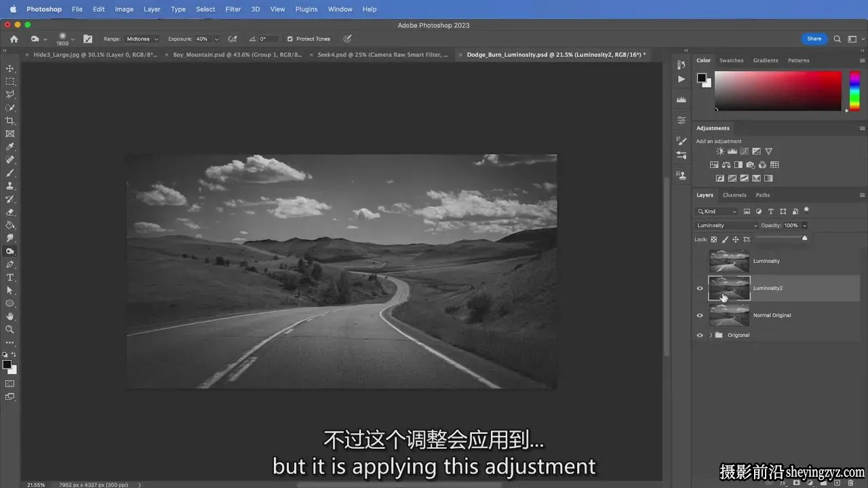Toggle lock position for layer

click(x=736, y=239)
